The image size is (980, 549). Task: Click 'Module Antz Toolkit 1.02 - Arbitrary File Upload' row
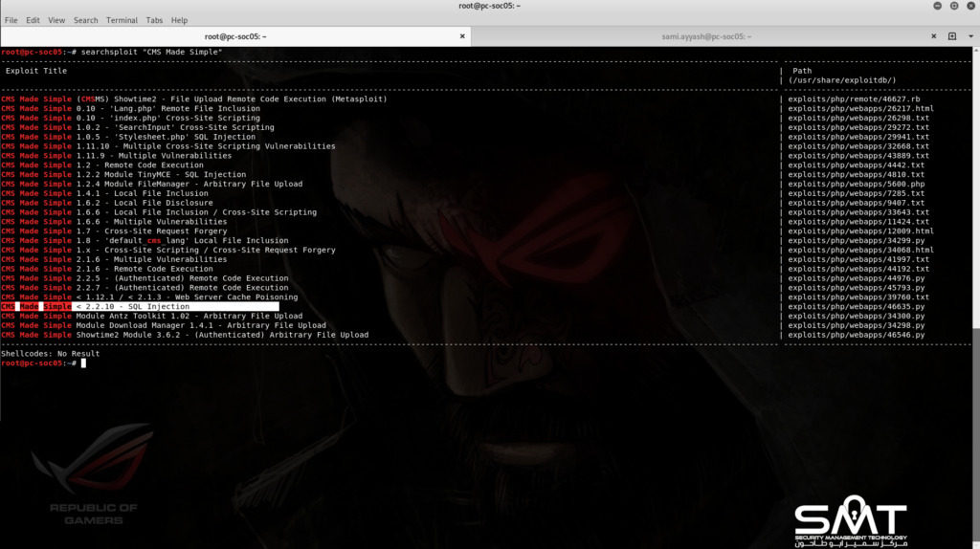click(152, 316)
